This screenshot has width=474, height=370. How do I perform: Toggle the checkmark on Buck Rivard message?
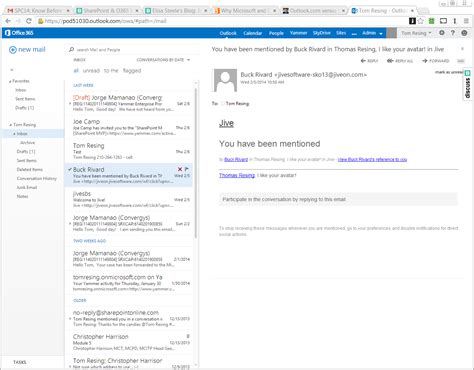click(x=70, y=169)
